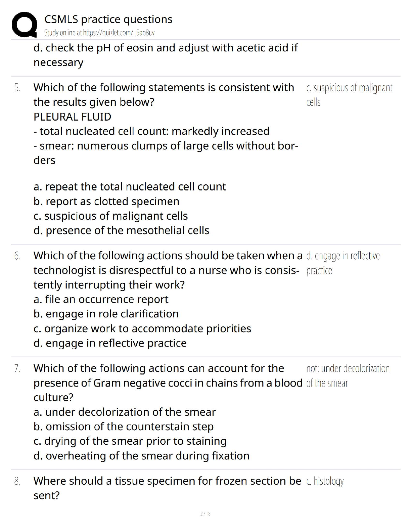The width and height of the screenshot is (411, 532).
Task: Click the 'CSMLS practice questions' title
Action: point(108,19)
